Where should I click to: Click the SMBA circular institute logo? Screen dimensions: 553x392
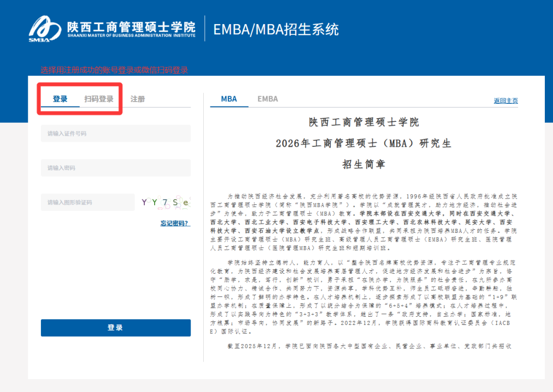click(46, 28)
